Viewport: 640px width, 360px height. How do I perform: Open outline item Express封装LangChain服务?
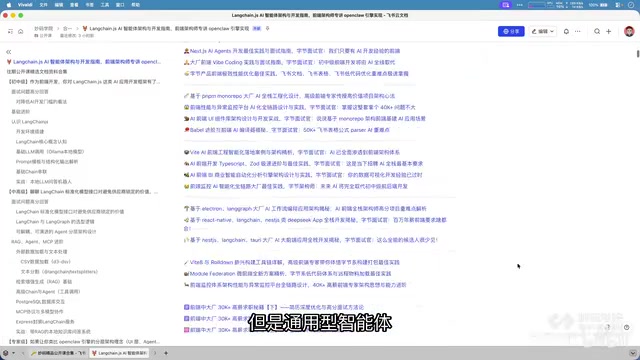click(45, 322)
